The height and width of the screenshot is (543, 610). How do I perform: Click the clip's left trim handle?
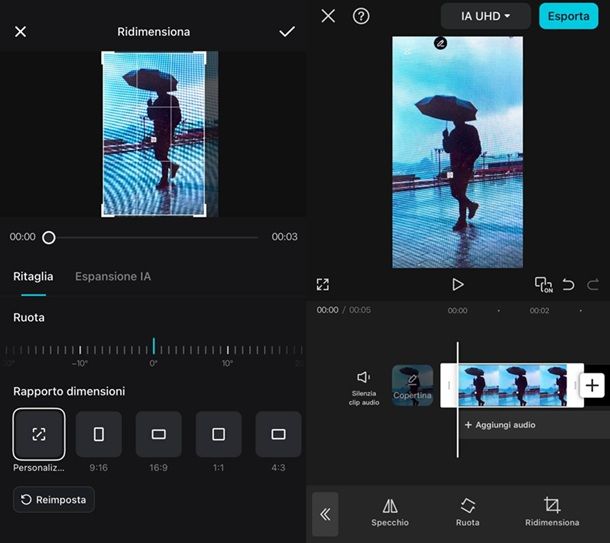click(x=449, y=385)
